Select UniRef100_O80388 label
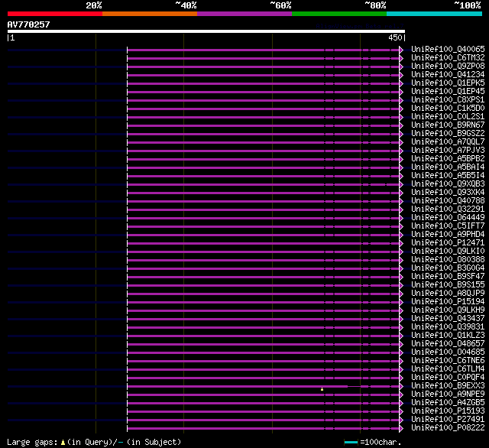 tap(448, 260)
